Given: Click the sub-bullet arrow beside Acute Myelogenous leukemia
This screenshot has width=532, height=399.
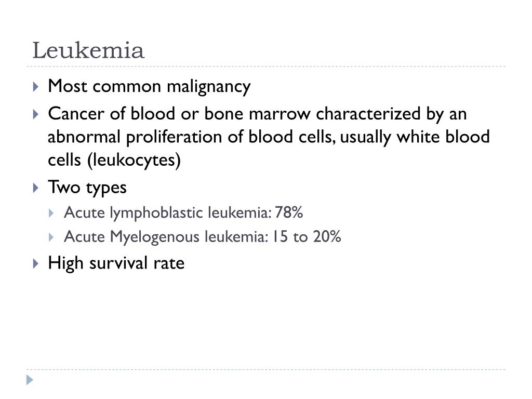Looking at the screenshot, I should pos(51,237).
